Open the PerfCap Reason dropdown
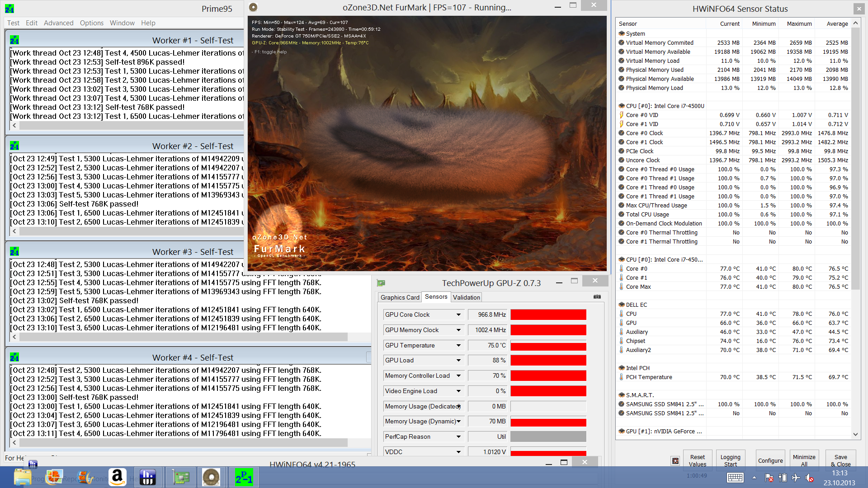Screen dimensions: 868x488 458,437
